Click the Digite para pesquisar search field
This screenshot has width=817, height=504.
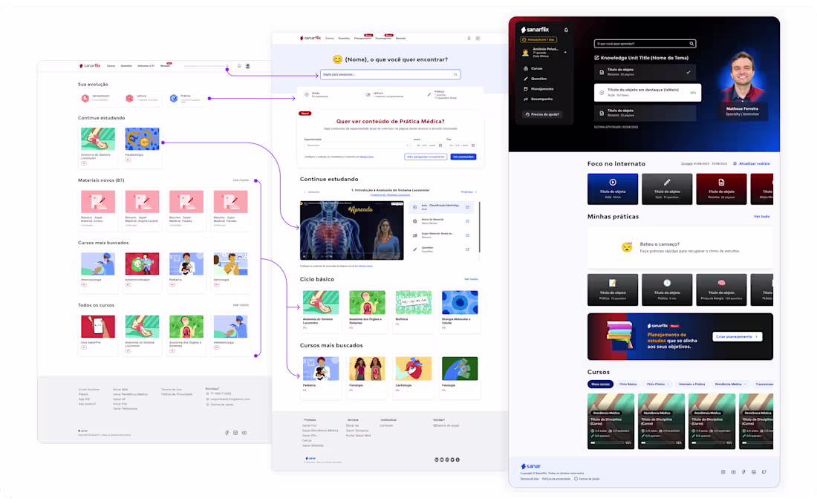tap(389, 74)
